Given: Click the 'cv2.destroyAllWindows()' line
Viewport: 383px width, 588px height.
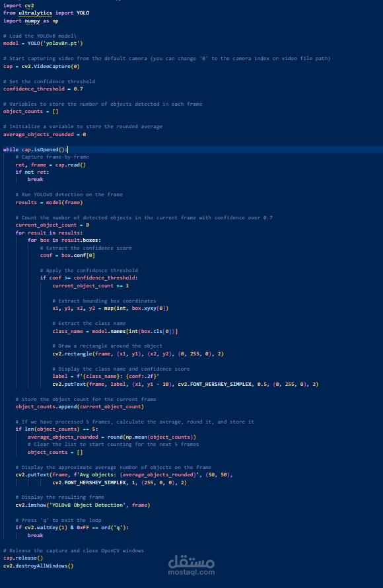Looking at the screenshot, I should pos(38,566).
